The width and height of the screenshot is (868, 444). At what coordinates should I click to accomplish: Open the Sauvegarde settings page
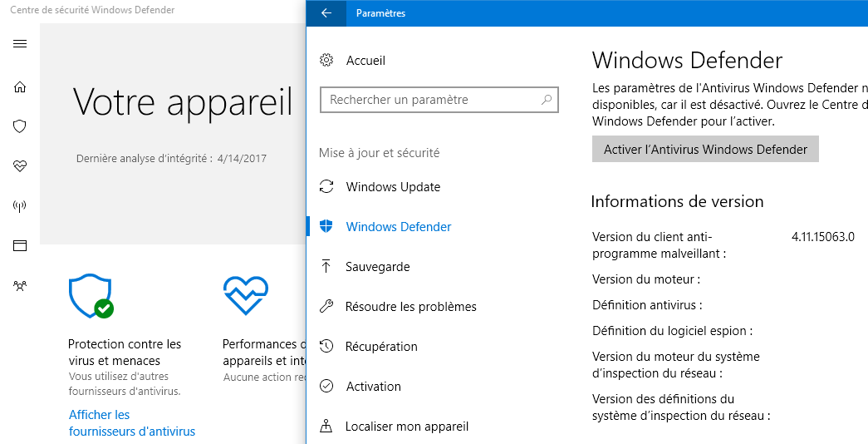pos(378,267)
